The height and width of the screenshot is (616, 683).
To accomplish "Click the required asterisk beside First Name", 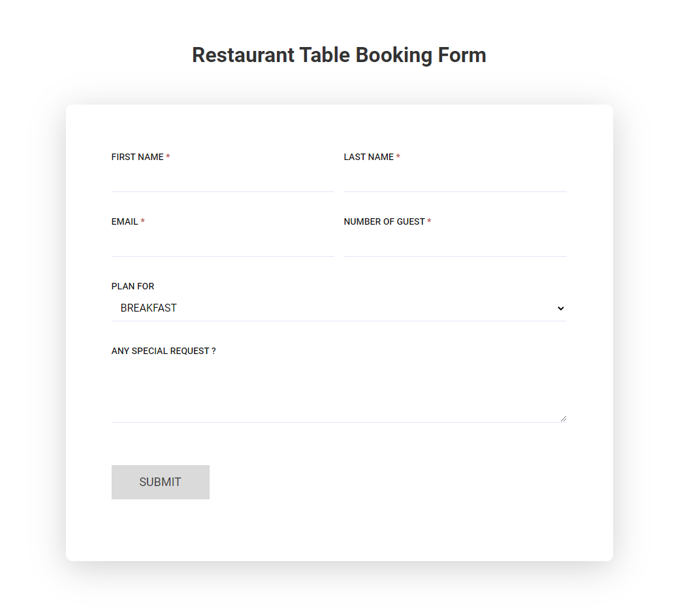I will coord(168,157).
